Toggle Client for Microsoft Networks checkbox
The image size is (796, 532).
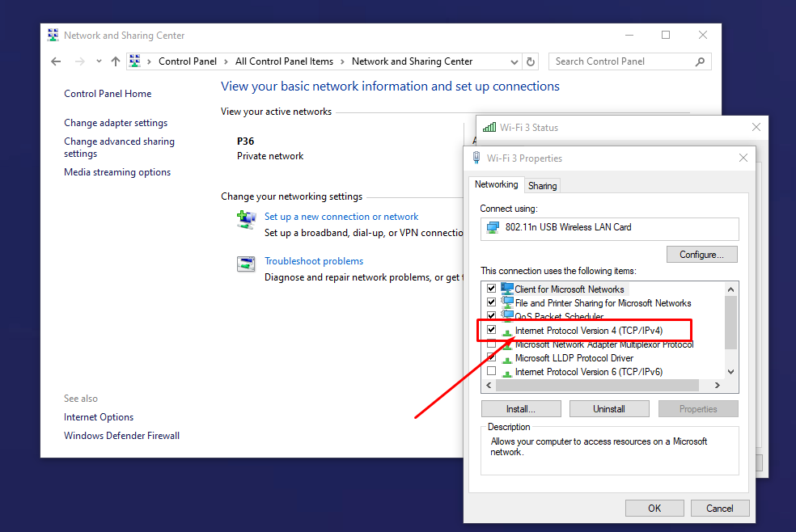tap(491, 289)
